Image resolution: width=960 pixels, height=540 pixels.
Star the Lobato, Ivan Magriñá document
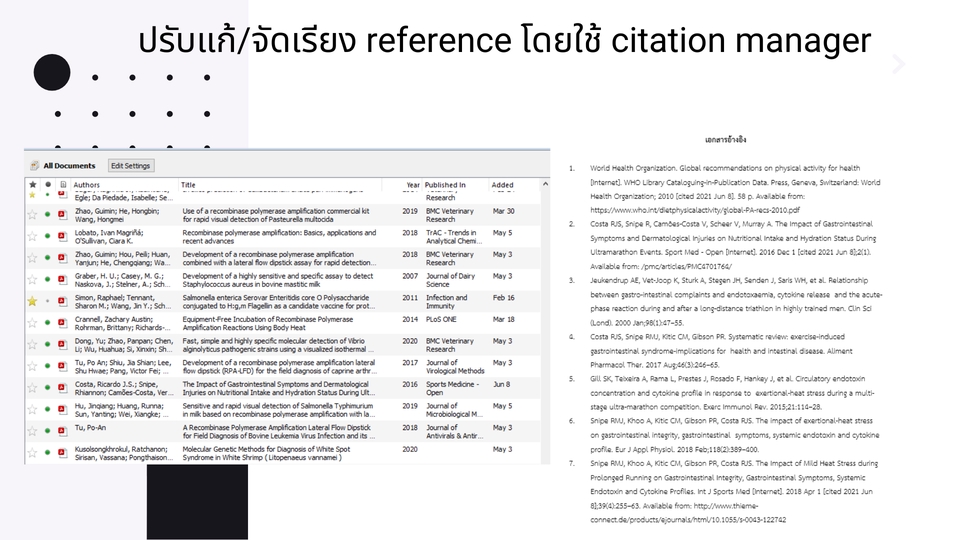(x=32, y=236)
